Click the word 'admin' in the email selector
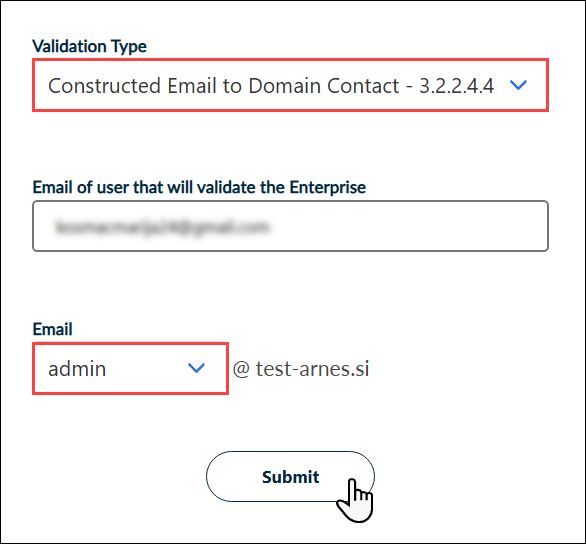 point(77,369)
